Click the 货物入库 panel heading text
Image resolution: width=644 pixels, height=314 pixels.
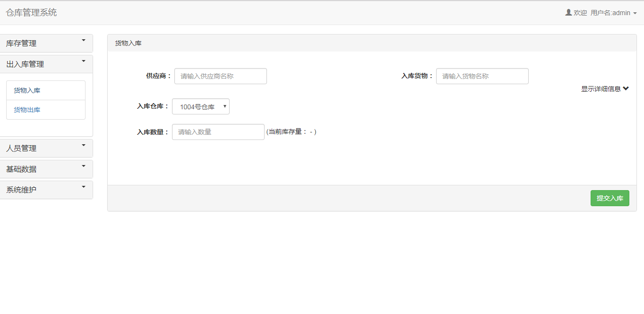click(129, 43)
